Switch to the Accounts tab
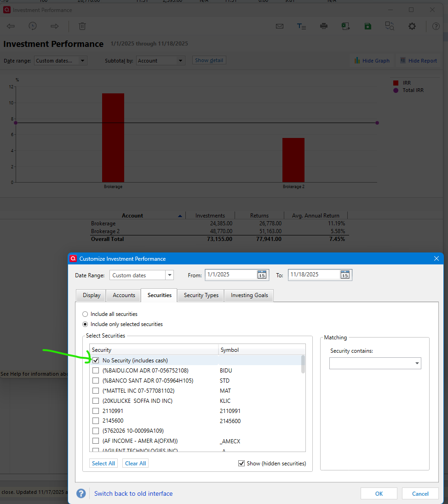The height and width of the screenshot is (504, 448). coord(124,295)
